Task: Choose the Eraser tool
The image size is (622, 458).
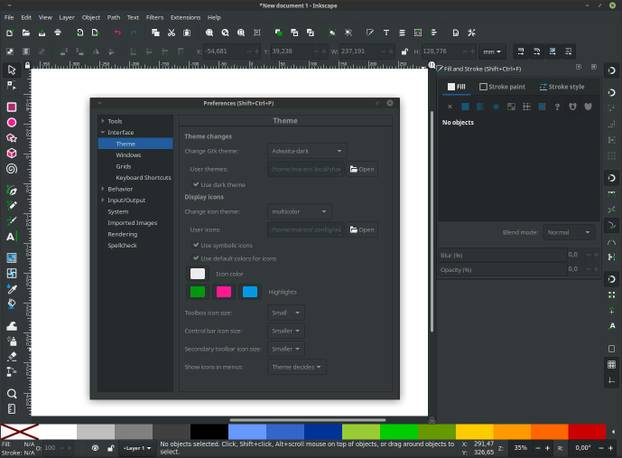Action: pos(11,355)
